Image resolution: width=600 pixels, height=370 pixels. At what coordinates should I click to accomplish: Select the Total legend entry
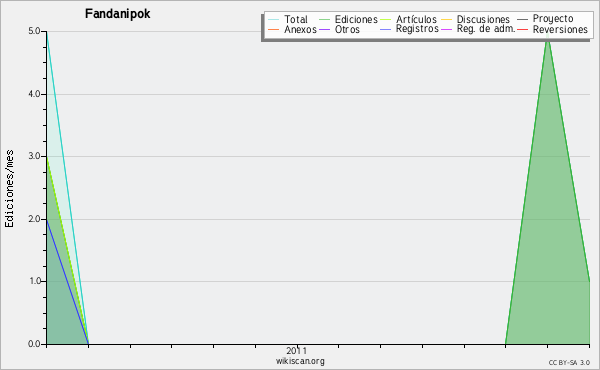tap(296, 20)
